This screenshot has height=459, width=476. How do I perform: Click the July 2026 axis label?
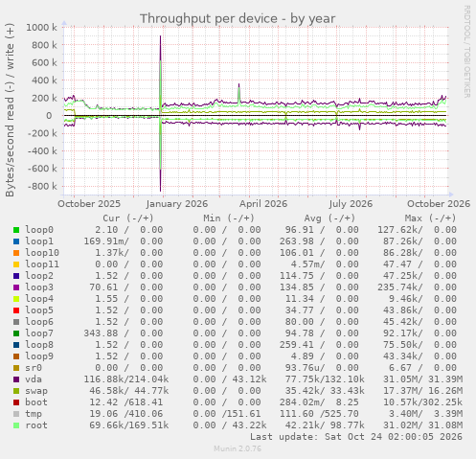coord(351,204)
